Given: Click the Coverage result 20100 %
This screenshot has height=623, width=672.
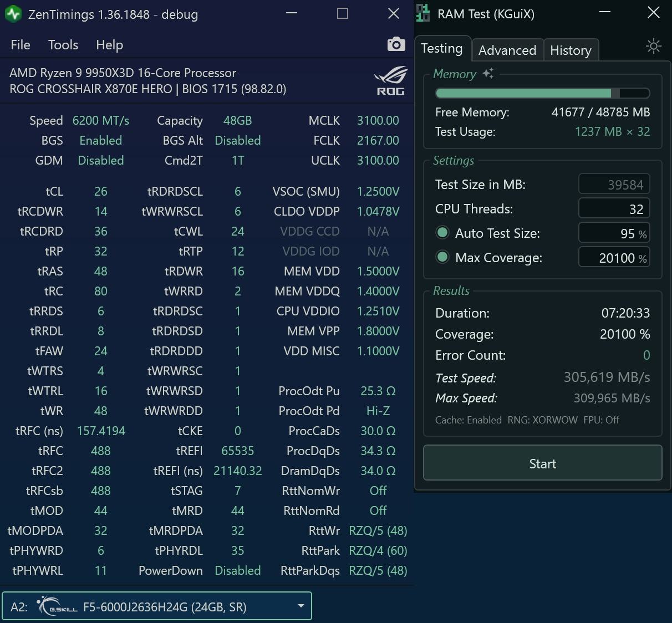Looking at the screenshot, I should click(x=625, y=334).
